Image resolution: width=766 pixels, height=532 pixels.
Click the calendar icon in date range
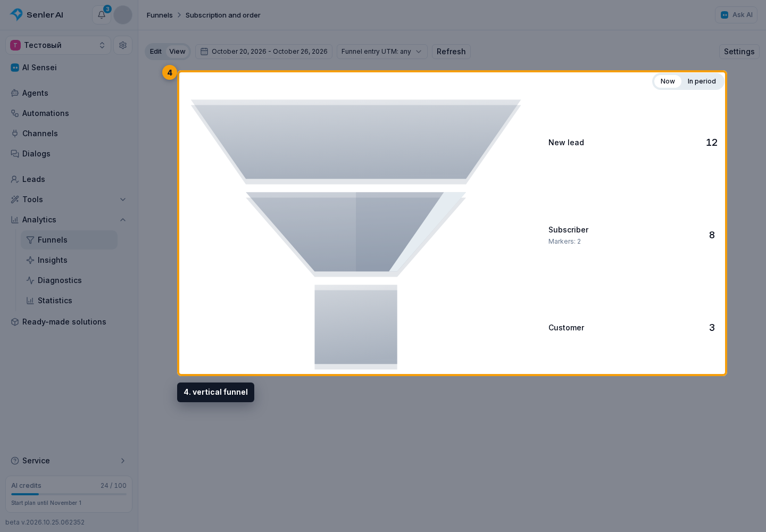coord(204,52)
